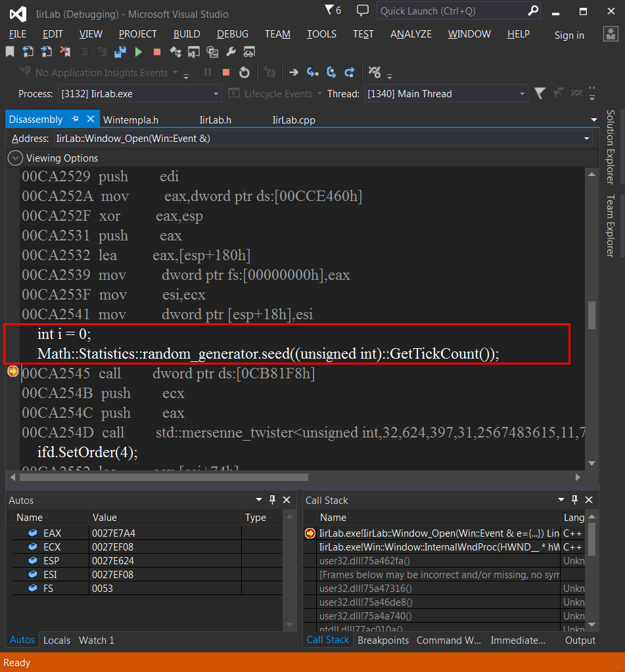Close the Call Stack panel
Screen dimensions: 625x672
pyautogui.click(x=589, y=500)
